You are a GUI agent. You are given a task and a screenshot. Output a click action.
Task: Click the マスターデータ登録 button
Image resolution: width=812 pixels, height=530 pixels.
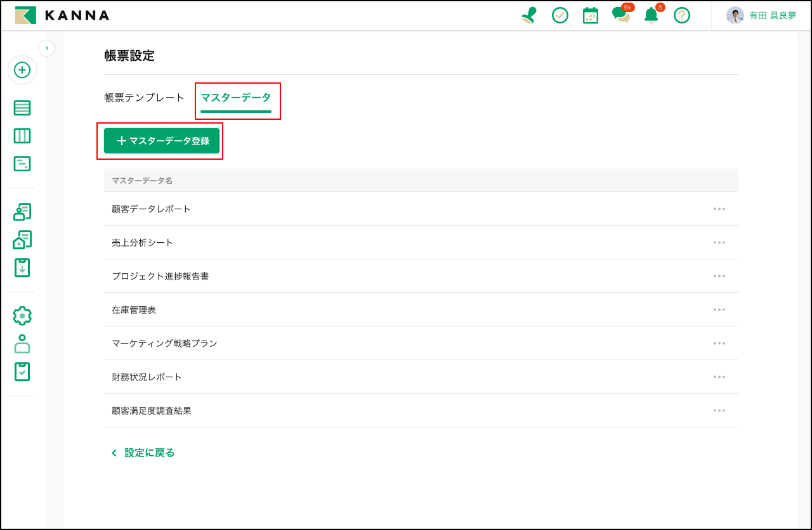[162, 141]
